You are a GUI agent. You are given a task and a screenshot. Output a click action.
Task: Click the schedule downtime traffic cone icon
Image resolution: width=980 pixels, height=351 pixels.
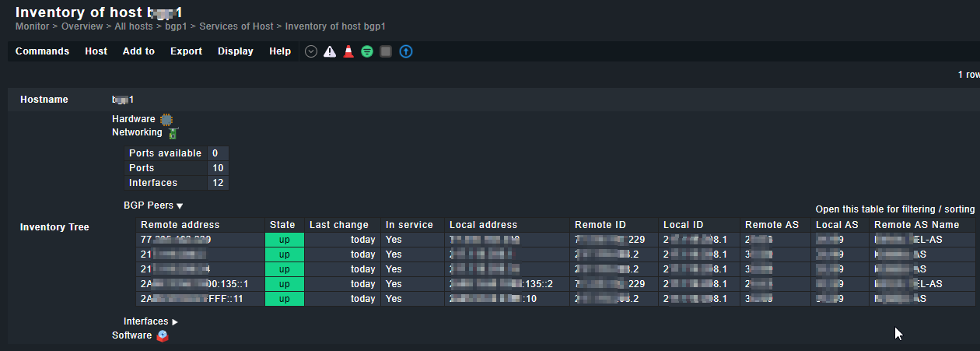tap(348, 51)
